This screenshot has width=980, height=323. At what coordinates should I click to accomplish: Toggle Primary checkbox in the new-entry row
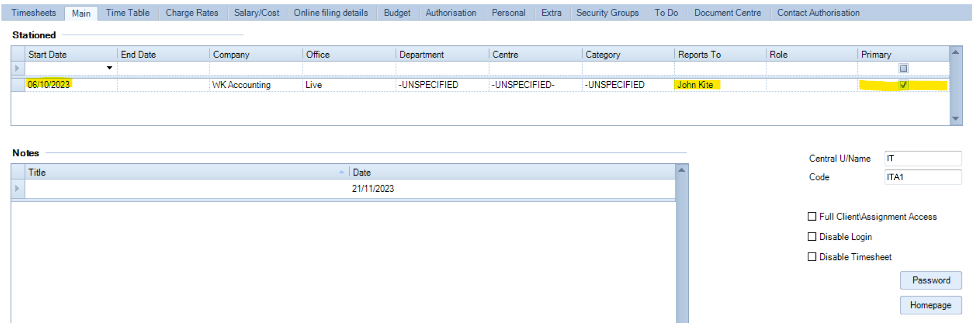pos(903,68)
